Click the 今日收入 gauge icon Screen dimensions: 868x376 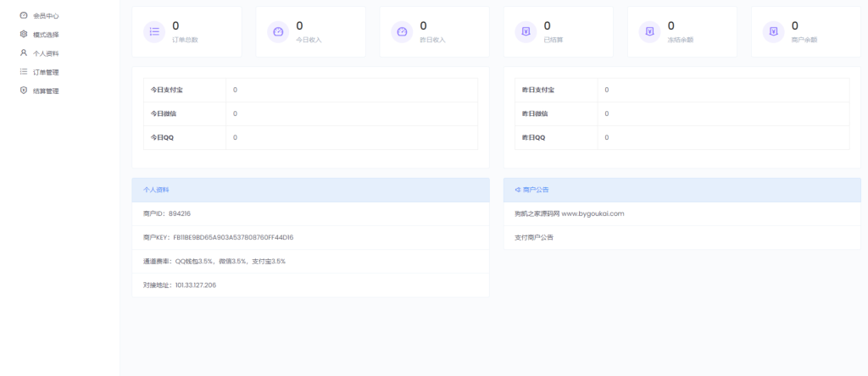278,31
